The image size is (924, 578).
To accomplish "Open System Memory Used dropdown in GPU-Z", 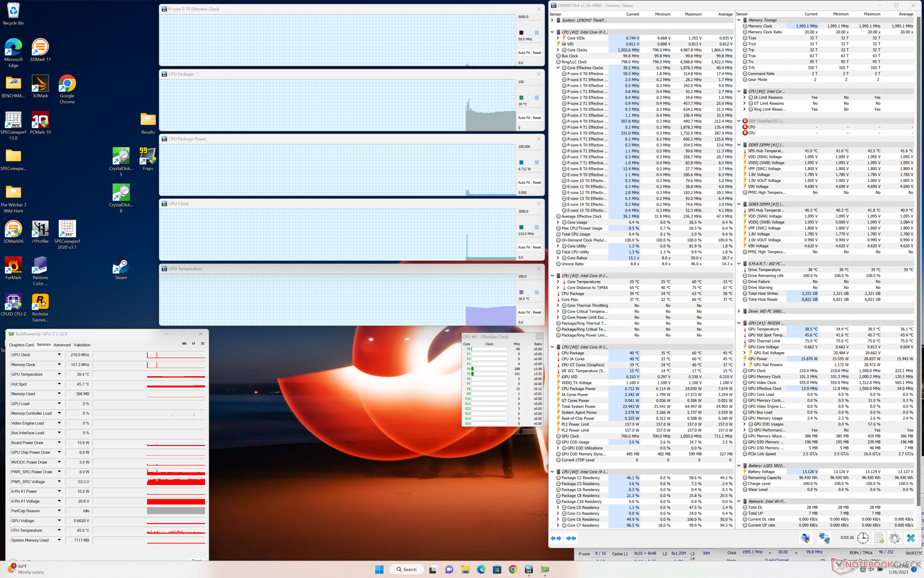I will pyautogui.click(x=59, y=540).
